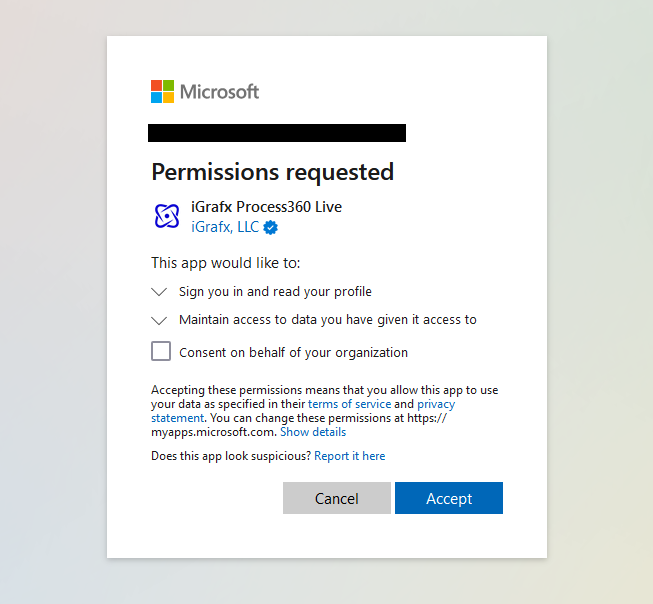Image resolution: width=653 pixels, height=604 pixels.
Task: Click the Microsoft wordmark text
Action: click(x=219, y=92)
